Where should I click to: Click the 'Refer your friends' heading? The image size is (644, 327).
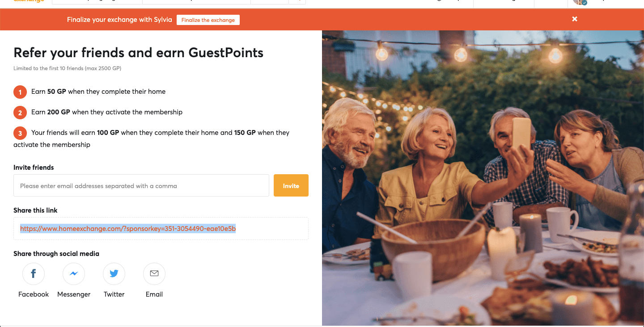pos(138,53)
